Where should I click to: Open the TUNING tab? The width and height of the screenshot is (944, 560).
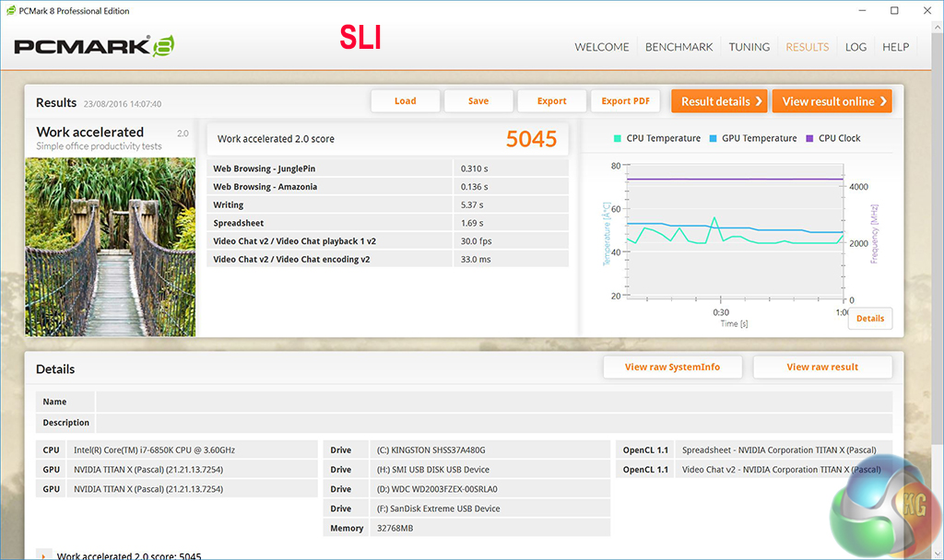pyautogui.click(x=749, y=47)
